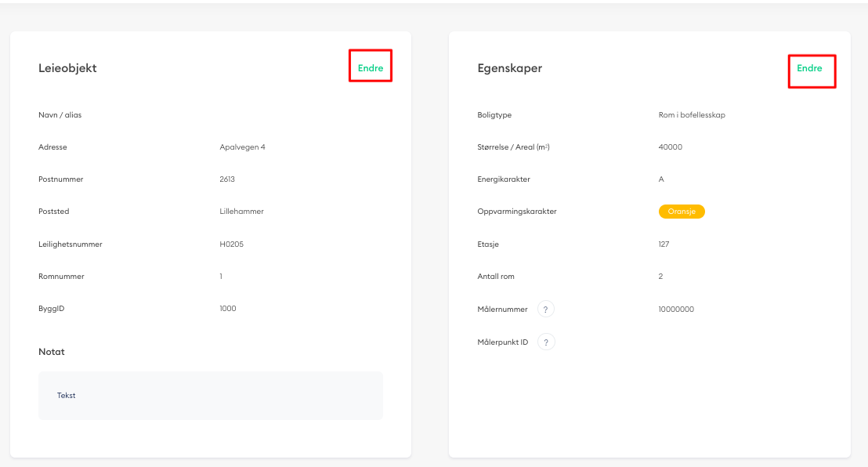
Task: Click the leilighetsnummer H0205
Action: click(230, 244)
